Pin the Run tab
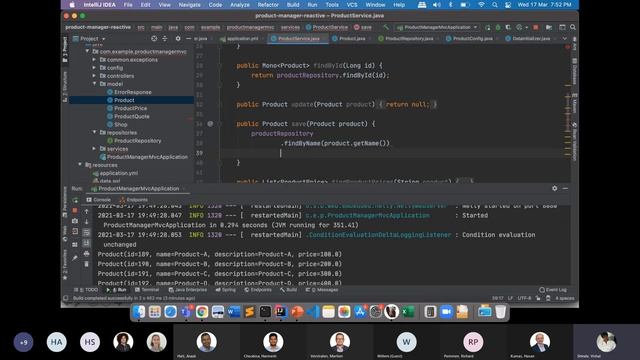This screenshot has width=640, height=360. tap(75, 258)
